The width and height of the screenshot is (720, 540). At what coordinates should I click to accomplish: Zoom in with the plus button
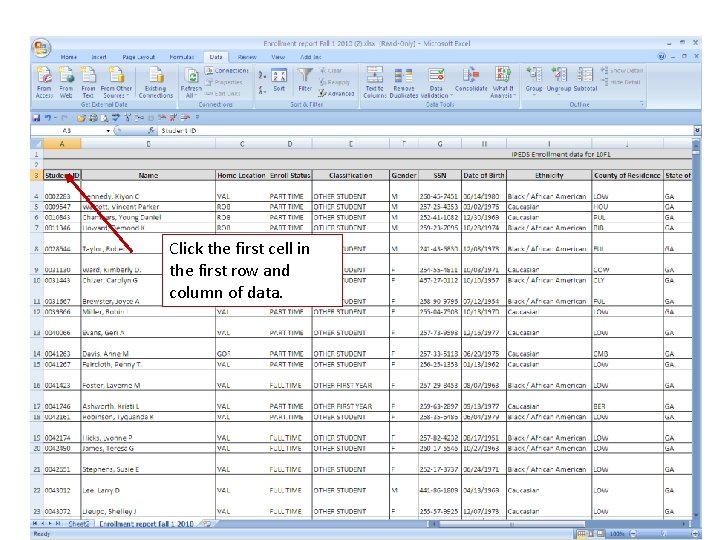[696, 534]
